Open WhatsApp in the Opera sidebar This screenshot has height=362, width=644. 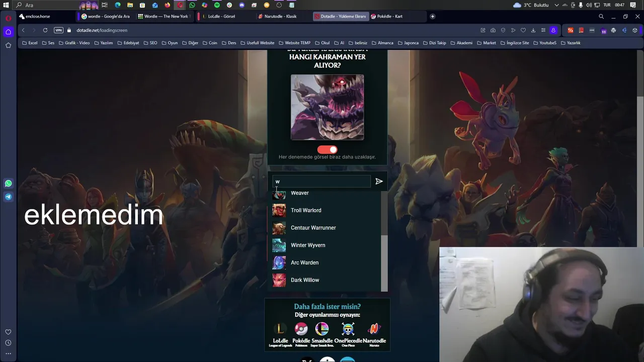tap(8, 184)
